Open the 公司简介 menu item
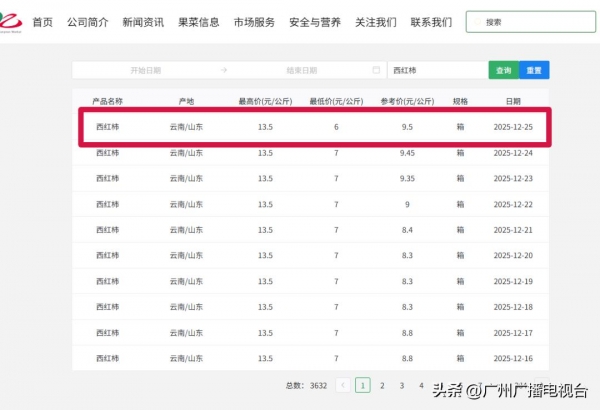Viewport: 600px width, 410px height. [87, 21]
